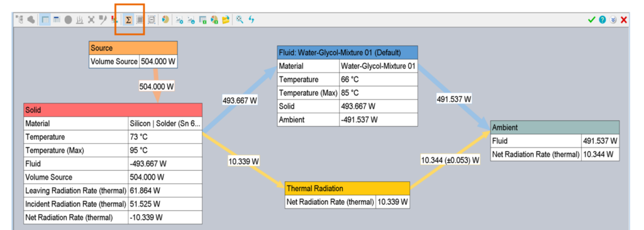Image resolution: width=644 pixels, height=230 pixels.
Task: Click the gray solid-shape toolbar icon
Action: click(x=31, y=20)
